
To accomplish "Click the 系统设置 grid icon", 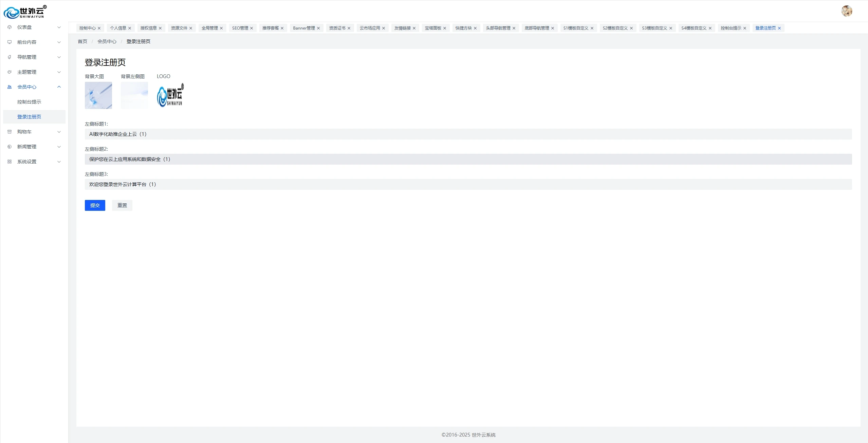I will pyautogui.click(x=10, y=162).
